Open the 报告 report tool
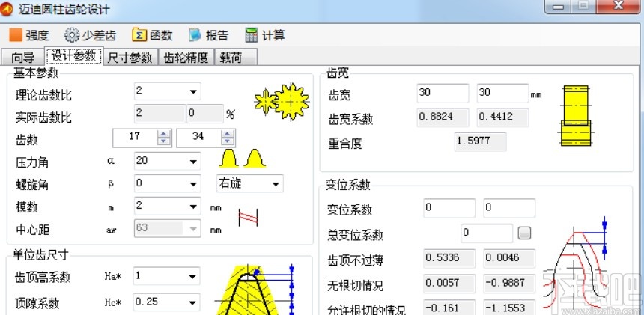644x315 pixels. [x=208, y=35]
